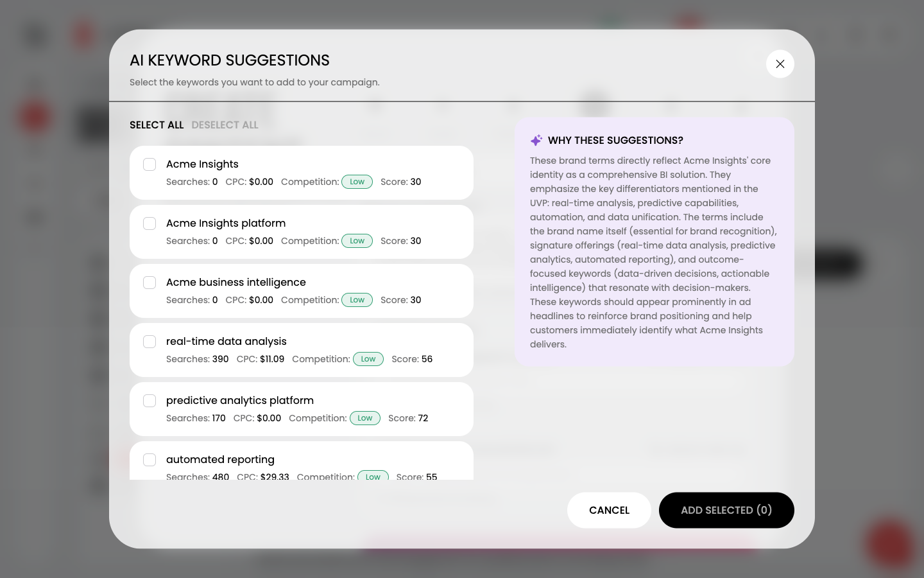Click Low competition badge on predictive analytics platform
Viewport: 924px width, 578px height.
tap(365, 418)
